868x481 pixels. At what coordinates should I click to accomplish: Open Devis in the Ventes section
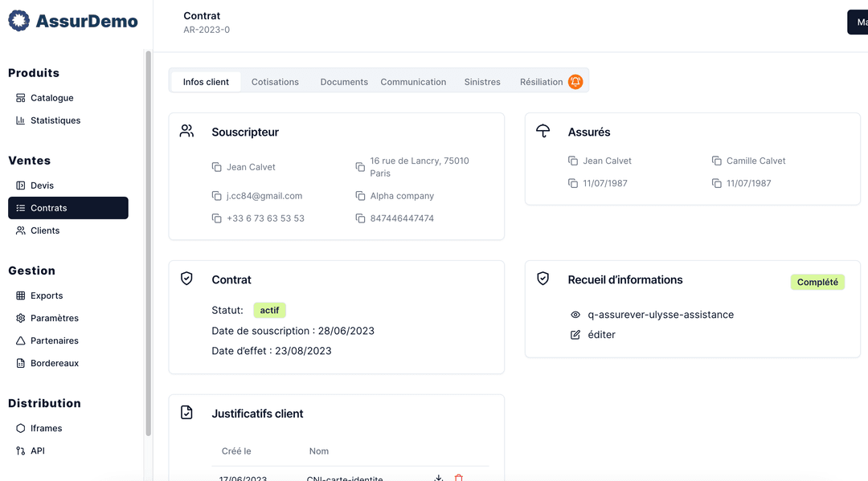[42, 185]
